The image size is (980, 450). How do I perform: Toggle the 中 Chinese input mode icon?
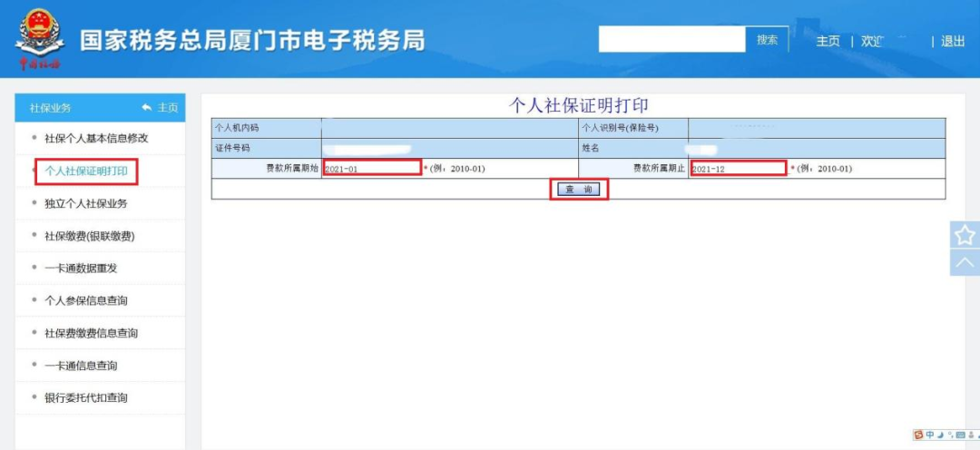929,435
